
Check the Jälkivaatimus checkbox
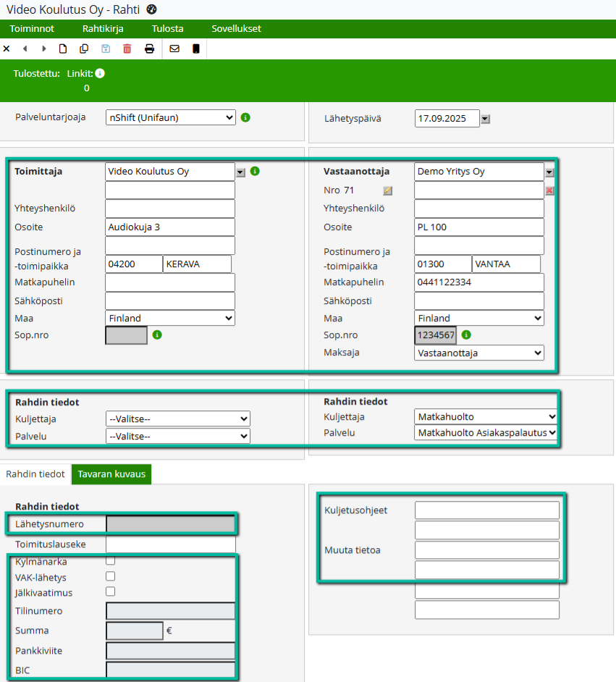(x=111, y=592)
